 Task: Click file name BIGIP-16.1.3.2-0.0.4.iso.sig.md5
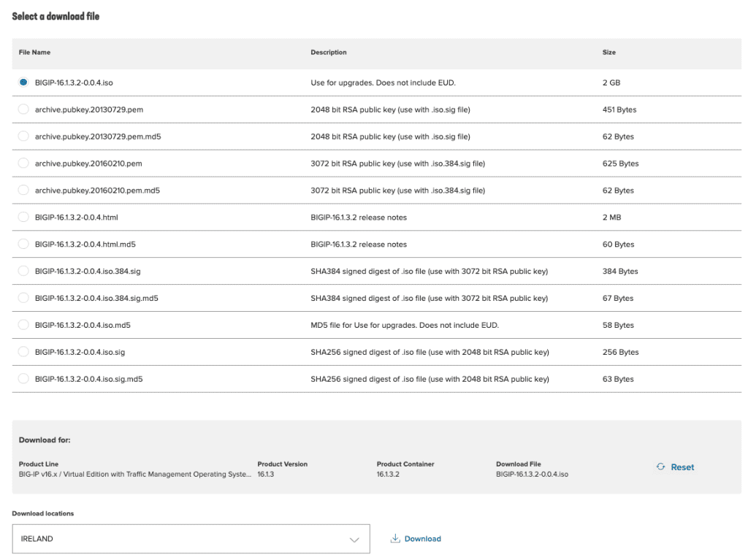[88, 379]
